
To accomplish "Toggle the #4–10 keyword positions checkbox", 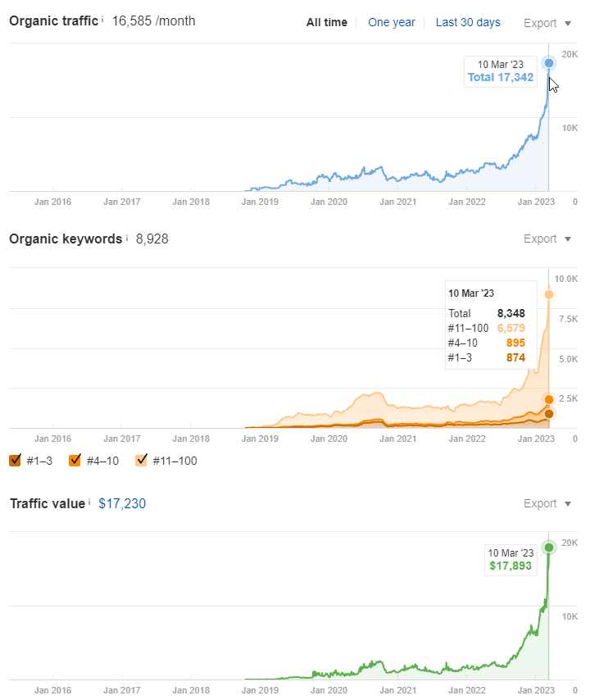I will click(75, 460).
